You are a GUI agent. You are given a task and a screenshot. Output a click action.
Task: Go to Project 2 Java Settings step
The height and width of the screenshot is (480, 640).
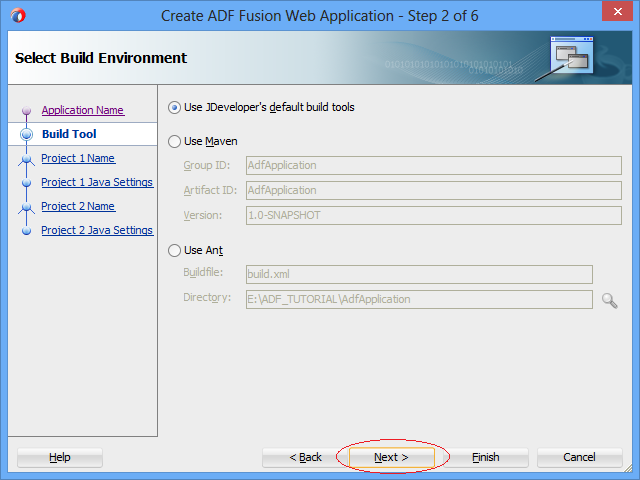(97, 231)
